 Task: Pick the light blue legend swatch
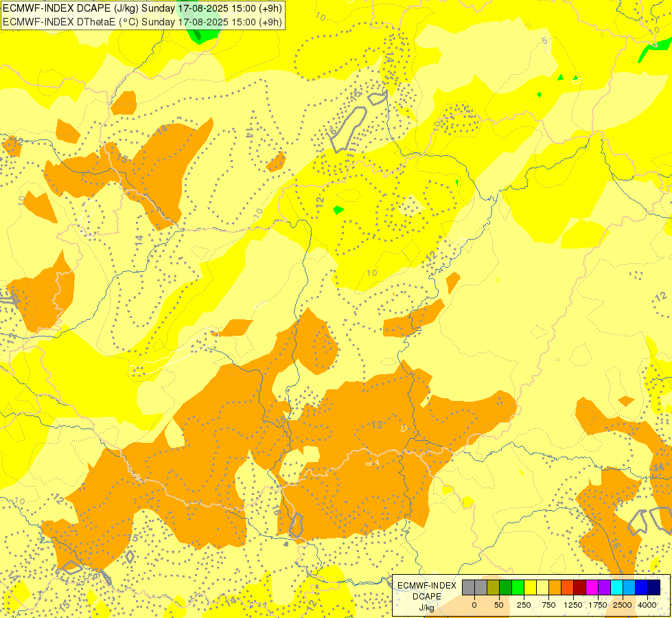629,588
